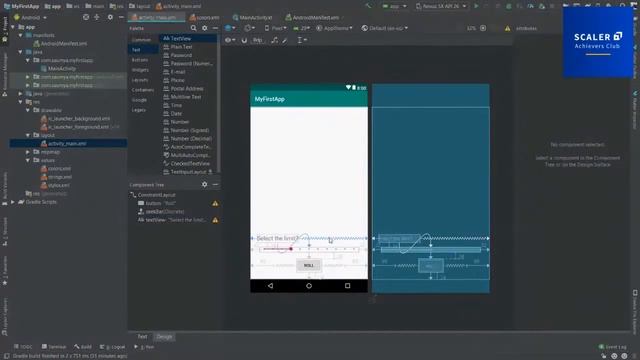Open View Options eye dropdown
This screenshot has width=640, height=360.
230,40
